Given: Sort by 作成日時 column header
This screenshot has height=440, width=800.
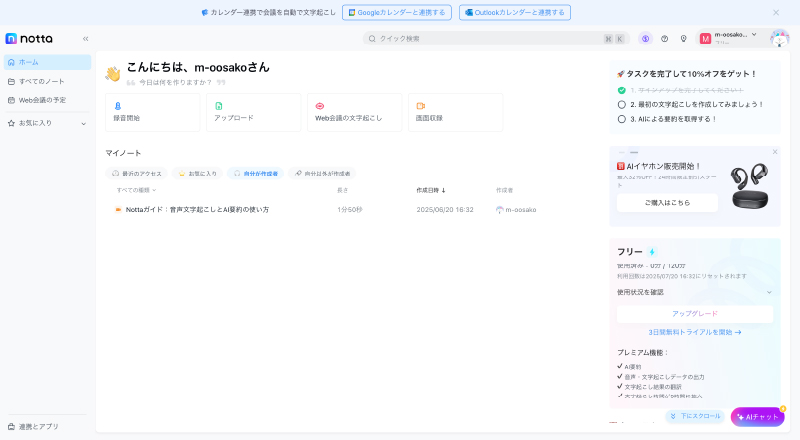Looking at the screenshot, I should tap(431, 190).
